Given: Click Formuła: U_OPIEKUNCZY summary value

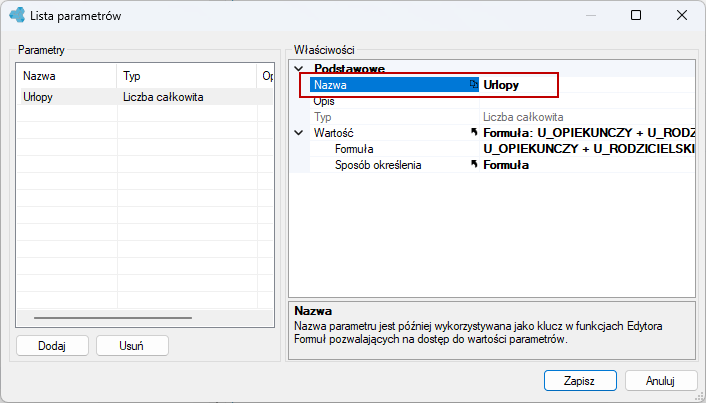Looking at the screenshot, I should 589,133.
